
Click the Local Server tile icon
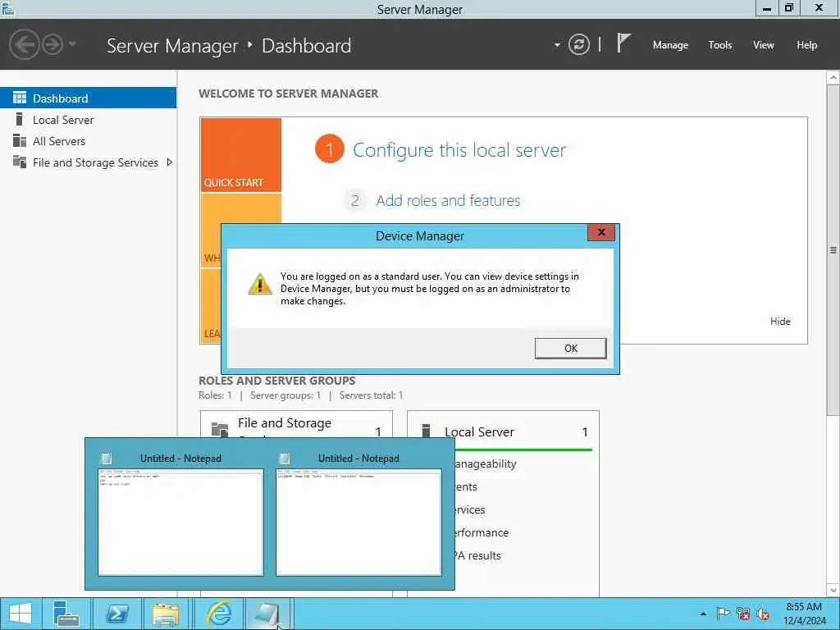(x=427, y=431)
